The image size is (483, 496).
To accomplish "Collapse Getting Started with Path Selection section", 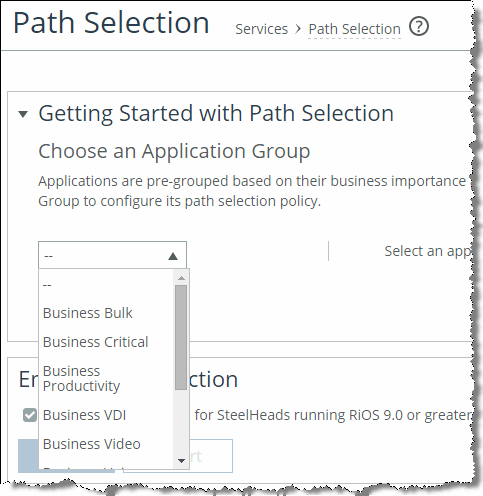I will point(23,114).
